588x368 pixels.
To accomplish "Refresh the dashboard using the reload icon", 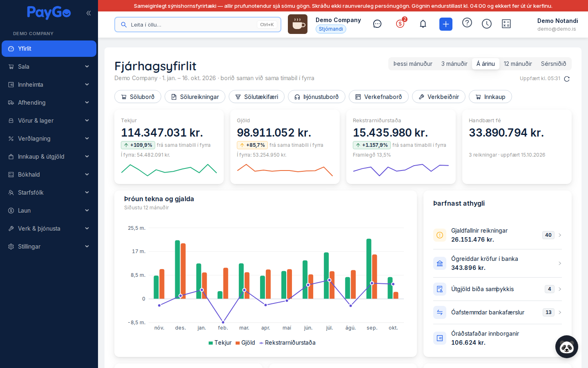I will pos(567,79).
